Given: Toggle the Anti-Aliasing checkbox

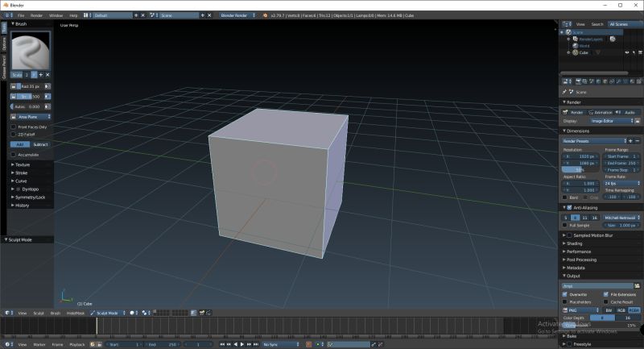Looking at the screenshot, I should 570,208.
